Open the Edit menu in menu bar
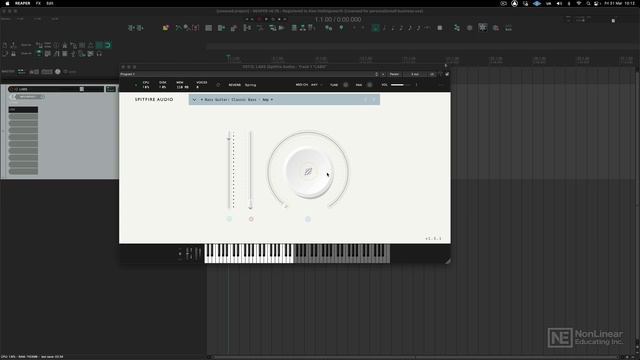 tap(50, 3)
